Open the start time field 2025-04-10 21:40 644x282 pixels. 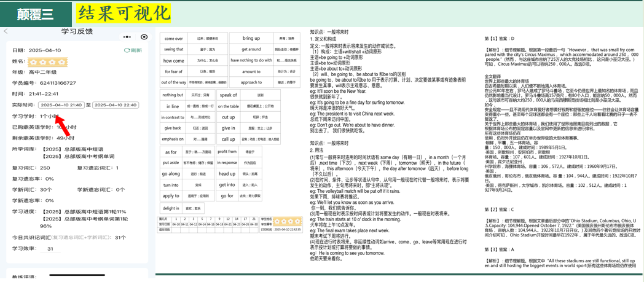pyautogui.click(x=61, y=105)
